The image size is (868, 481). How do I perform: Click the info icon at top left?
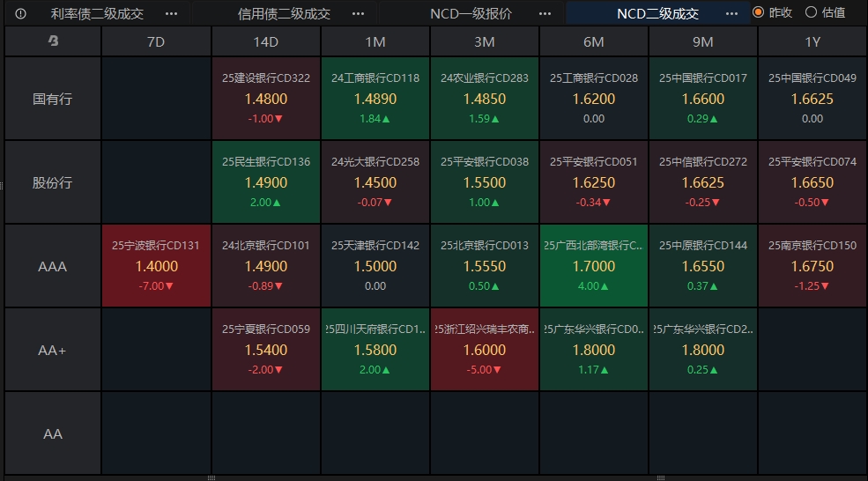click(x=20, y=14)
